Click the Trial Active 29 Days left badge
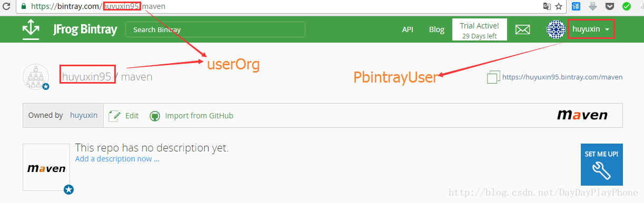This screenshot has width=644, height=203. (x=479, y=30)
